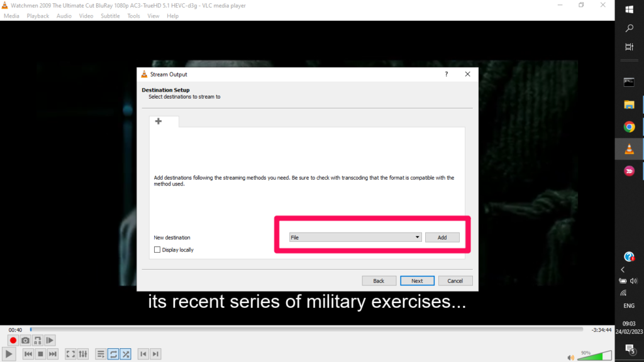
Task: Open the network Wi-Fi tray icon
Action: tap(623, 293)
